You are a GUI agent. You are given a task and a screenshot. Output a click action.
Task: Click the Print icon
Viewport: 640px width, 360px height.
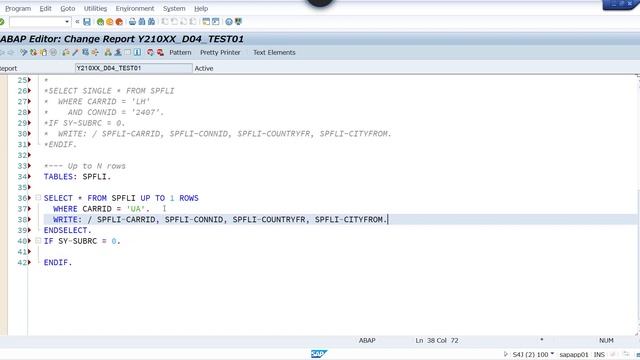click(x=132, y=22)
